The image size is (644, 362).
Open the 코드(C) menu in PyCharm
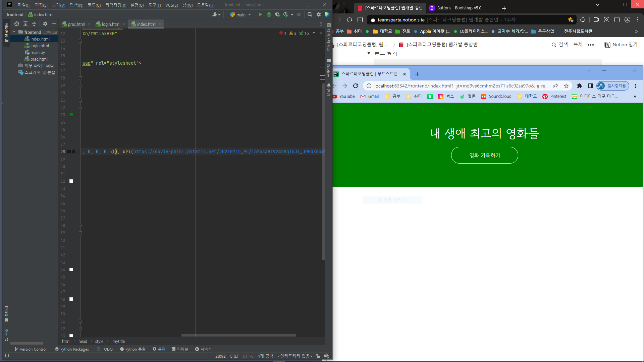[94, 5]
